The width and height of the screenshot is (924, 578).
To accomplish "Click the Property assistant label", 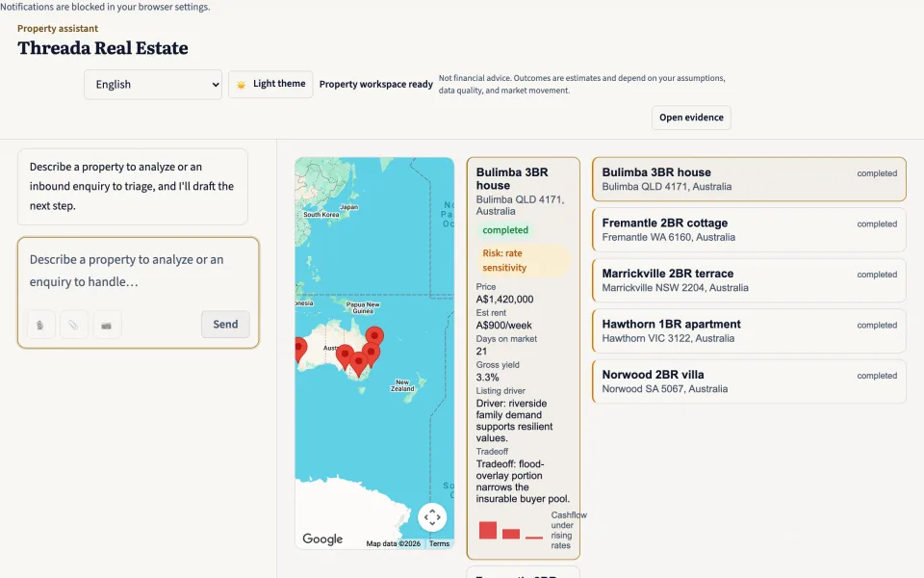I will (58, 28).
